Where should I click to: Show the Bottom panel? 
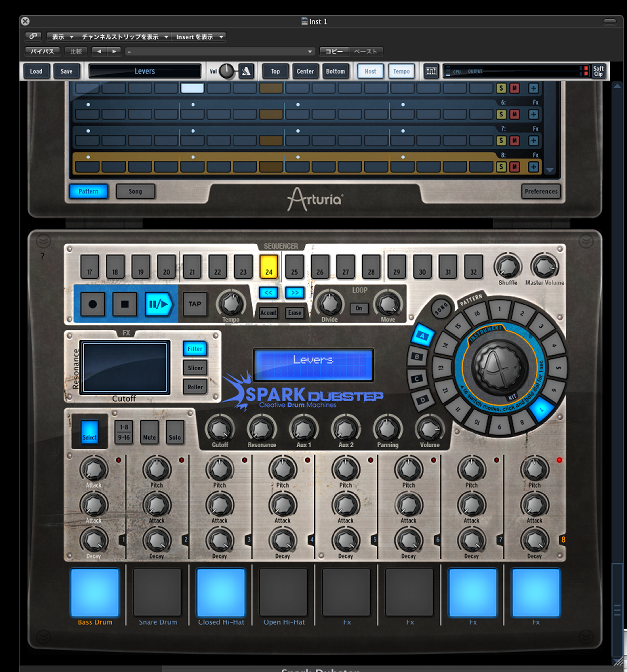[x=335, y=71]
